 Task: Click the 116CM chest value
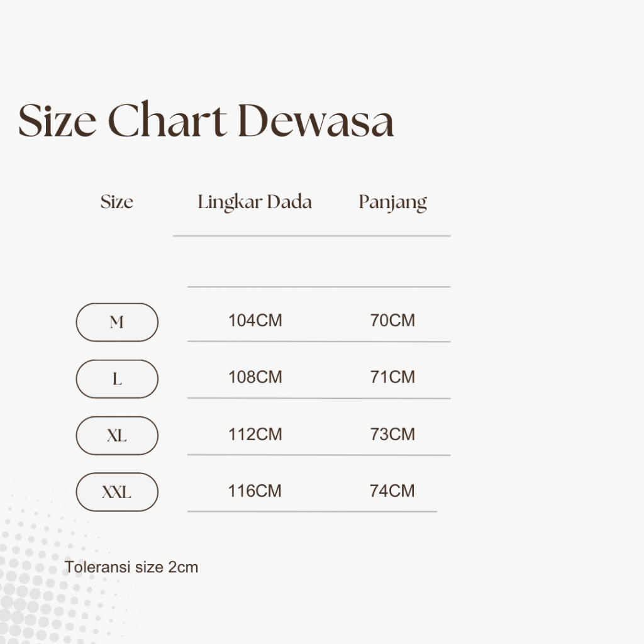(x=255, y=491)
